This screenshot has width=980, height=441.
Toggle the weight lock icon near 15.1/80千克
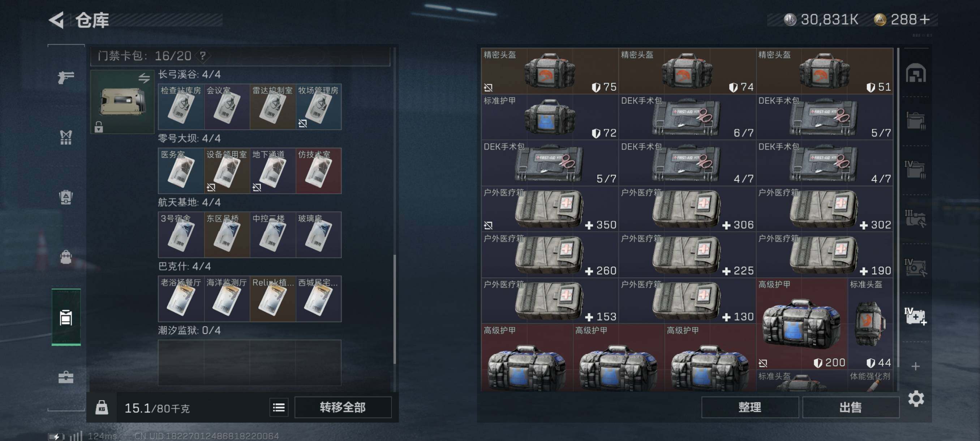click(x=102, y=407)
